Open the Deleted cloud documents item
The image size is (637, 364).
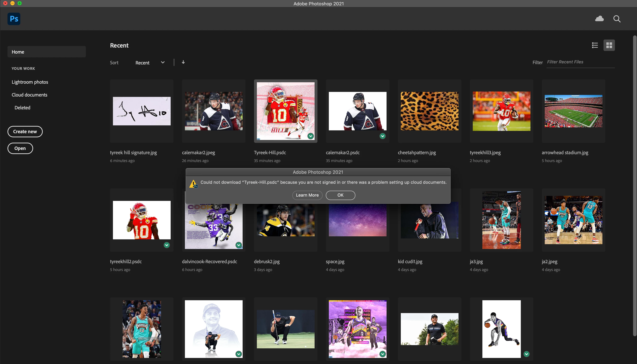pyautogui.click(x=22, y=108)
